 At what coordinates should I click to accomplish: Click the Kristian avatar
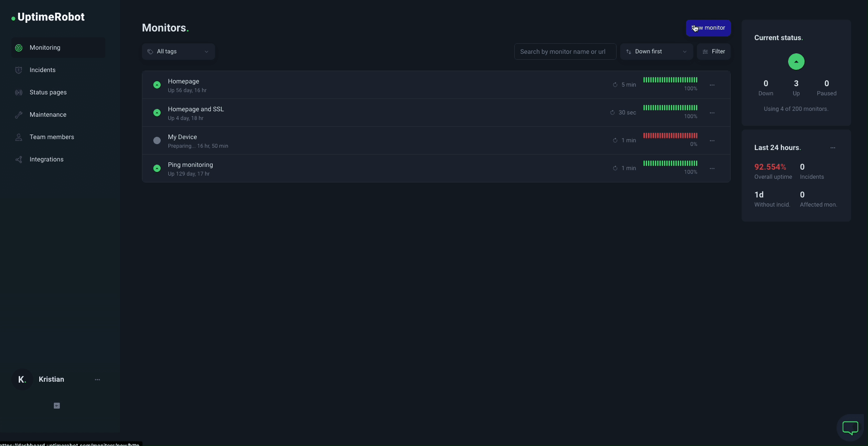click(22, 379)
